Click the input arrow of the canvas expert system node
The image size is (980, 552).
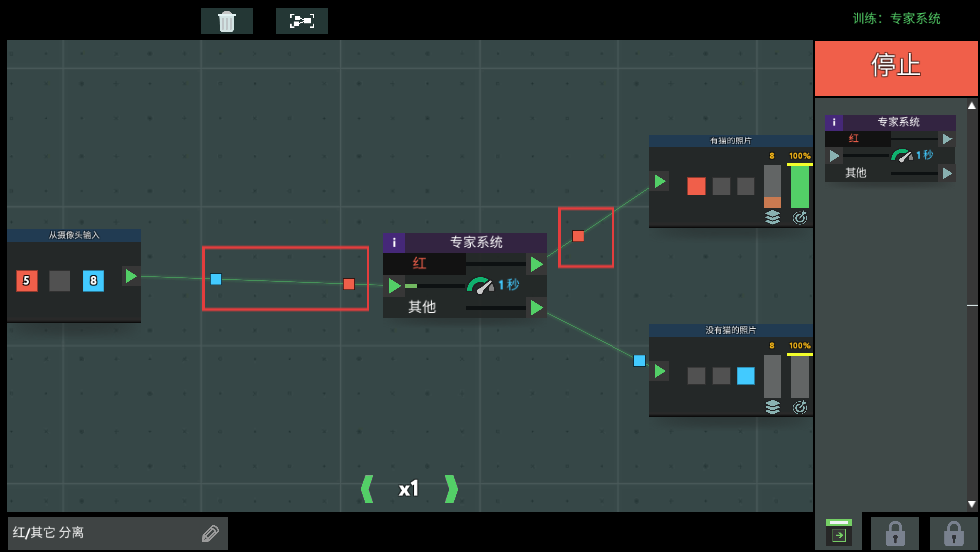click(394, 286)
